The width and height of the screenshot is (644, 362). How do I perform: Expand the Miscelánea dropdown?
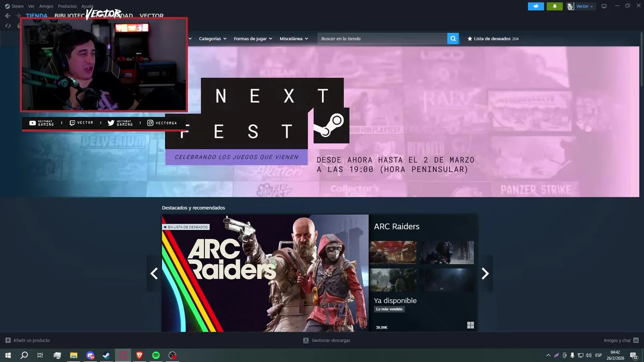point(294,39)
